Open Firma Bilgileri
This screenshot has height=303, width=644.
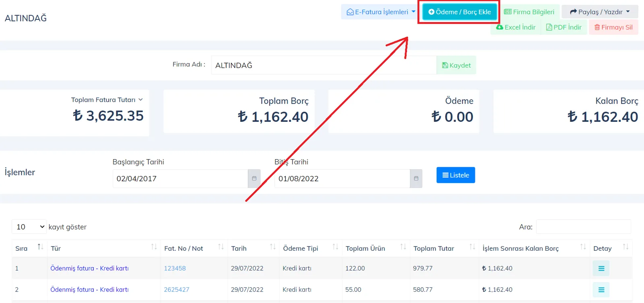pyautogui.click(x=529, y=12)
